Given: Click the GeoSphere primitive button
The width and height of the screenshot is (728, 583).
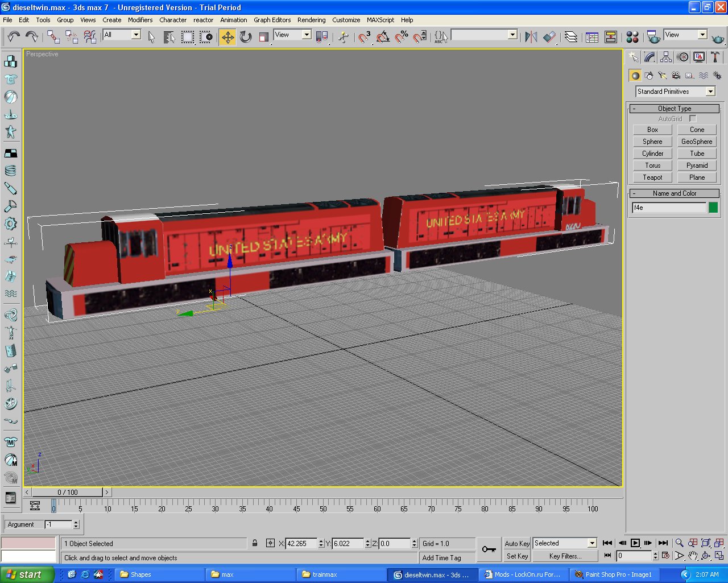Looking at the screenshot, I should (x=697, y=142).
